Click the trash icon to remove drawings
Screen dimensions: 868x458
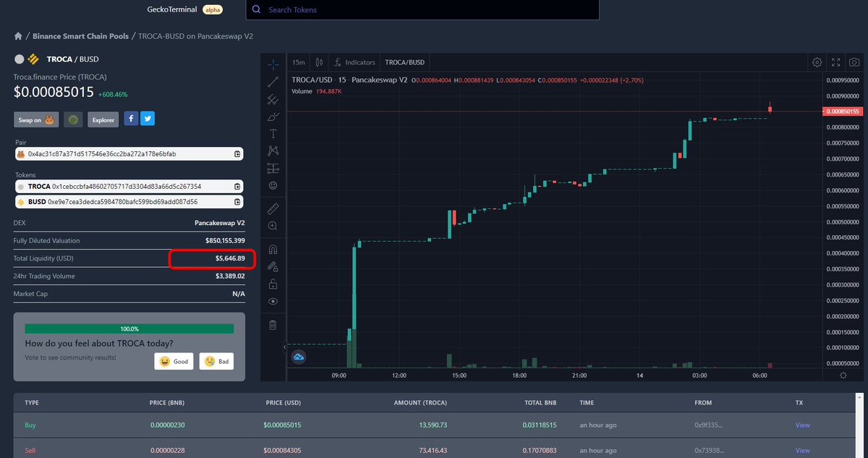click(x=273, y=325)
